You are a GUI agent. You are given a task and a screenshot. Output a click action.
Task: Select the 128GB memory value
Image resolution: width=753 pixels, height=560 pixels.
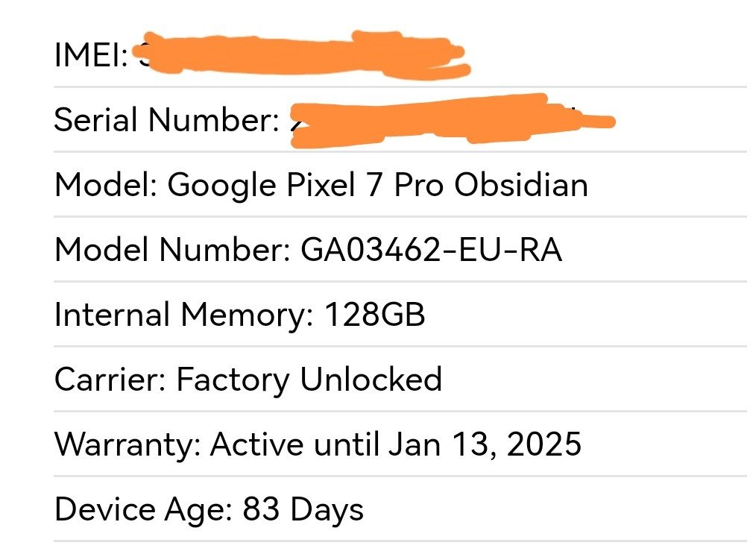click(374, 315)
